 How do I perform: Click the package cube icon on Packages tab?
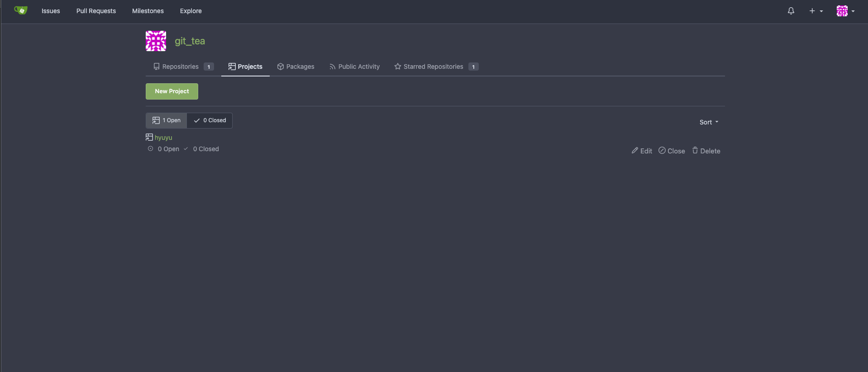click(x=281, y=67)
